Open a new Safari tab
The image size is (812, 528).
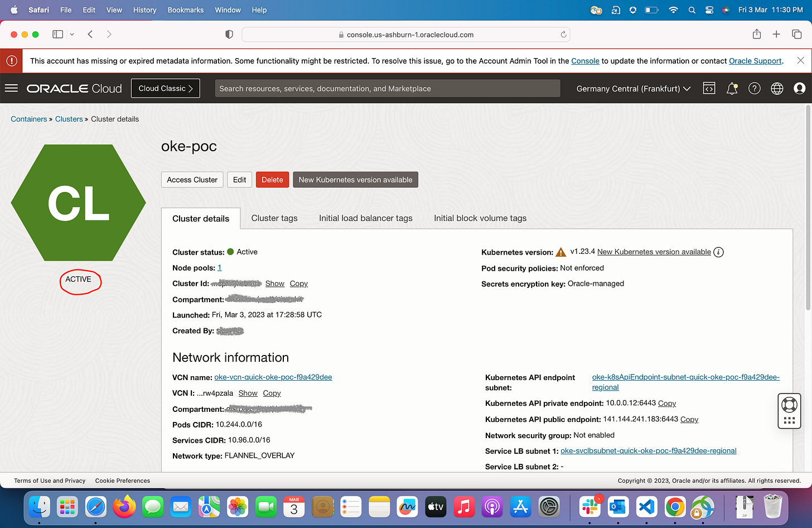(776, 35)
